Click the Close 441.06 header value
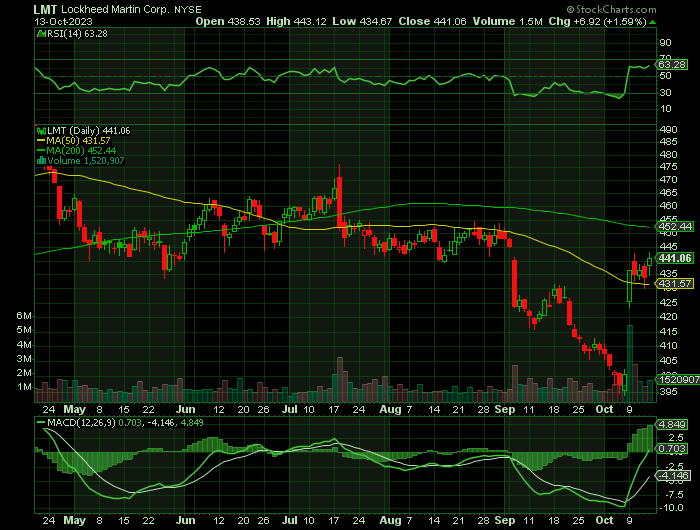 coord(432,21)
